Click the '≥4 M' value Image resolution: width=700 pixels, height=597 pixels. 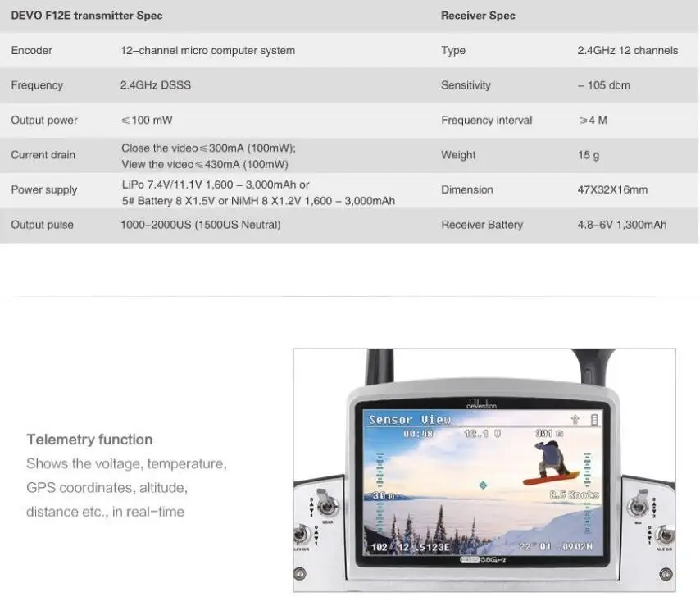pos(593,120)
